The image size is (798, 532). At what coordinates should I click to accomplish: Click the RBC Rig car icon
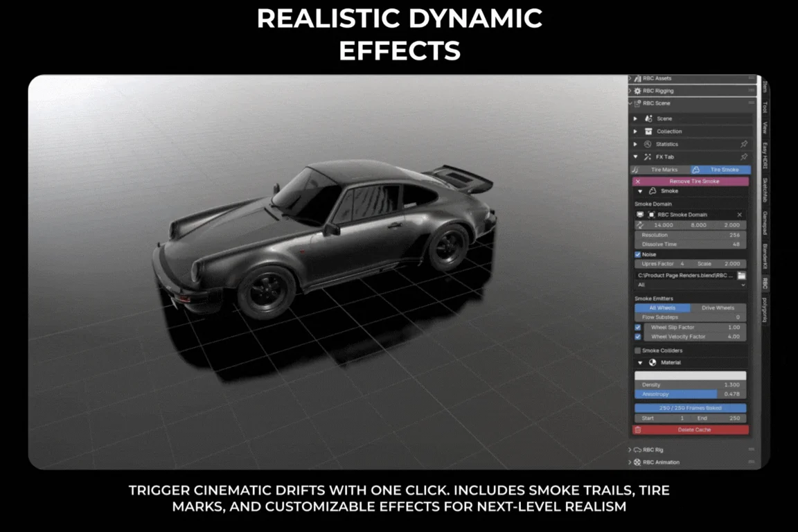637,450
